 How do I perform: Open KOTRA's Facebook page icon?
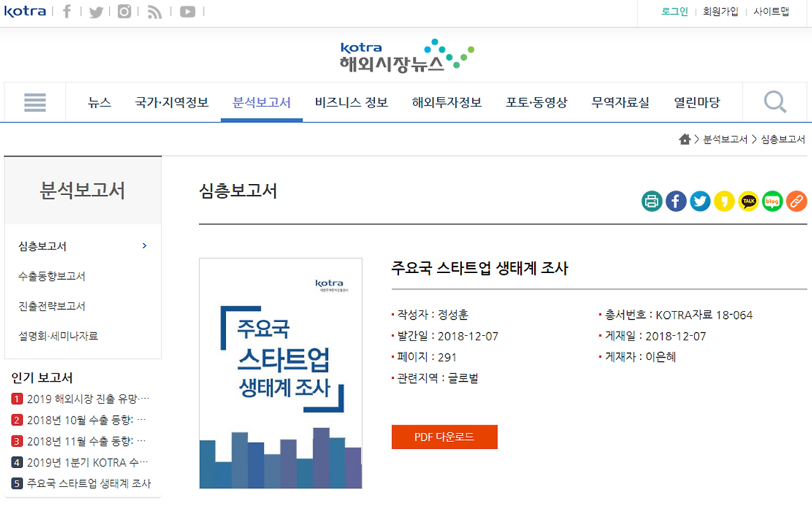(x=67, y=11)
